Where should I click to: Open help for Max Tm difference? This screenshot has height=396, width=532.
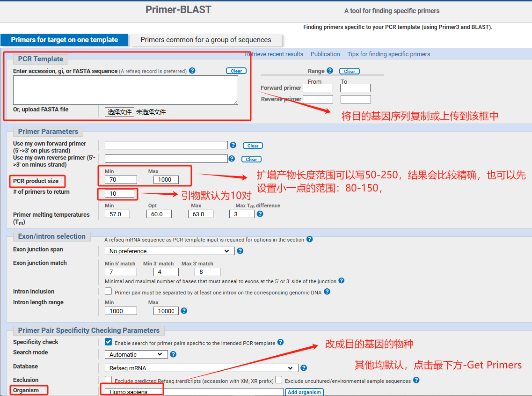tap(260, 214)
